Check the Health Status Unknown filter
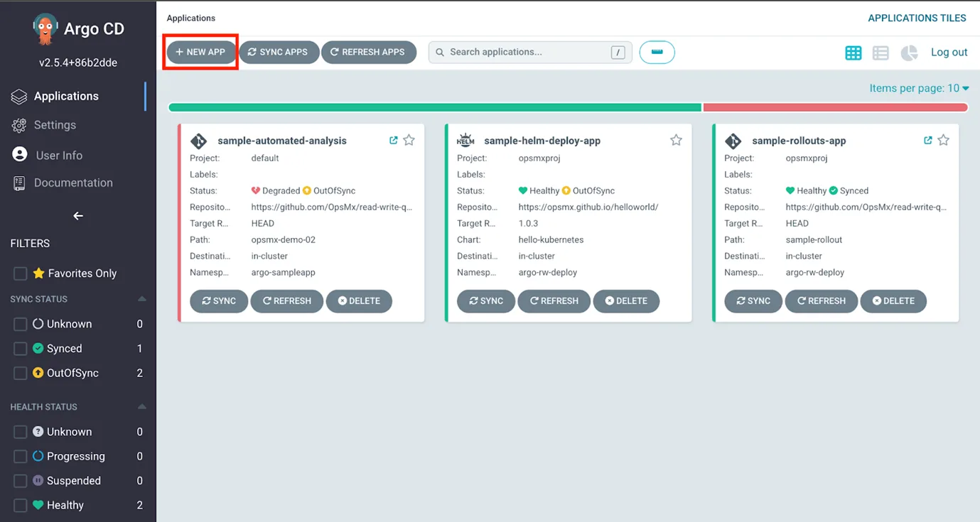 (x=20, y=433)
